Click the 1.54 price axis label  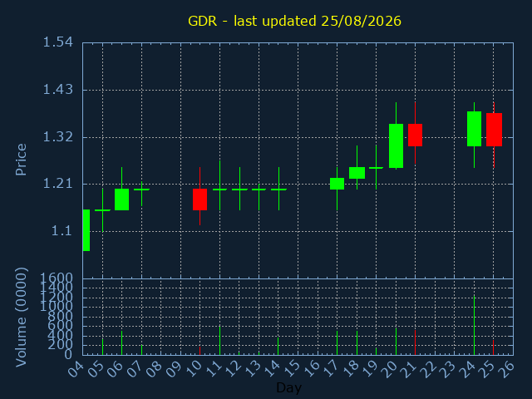coord(57,42)
